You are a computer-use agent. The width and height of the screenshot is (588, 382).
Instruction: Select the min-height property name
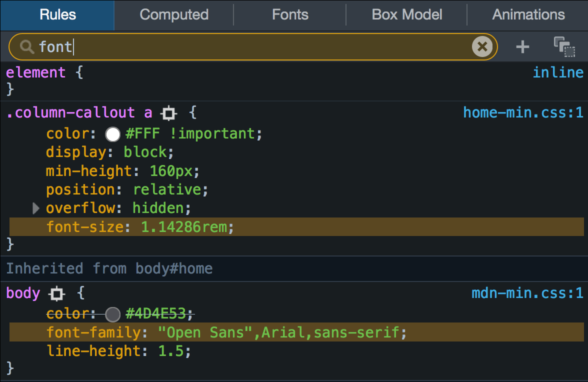click(89, 171)
